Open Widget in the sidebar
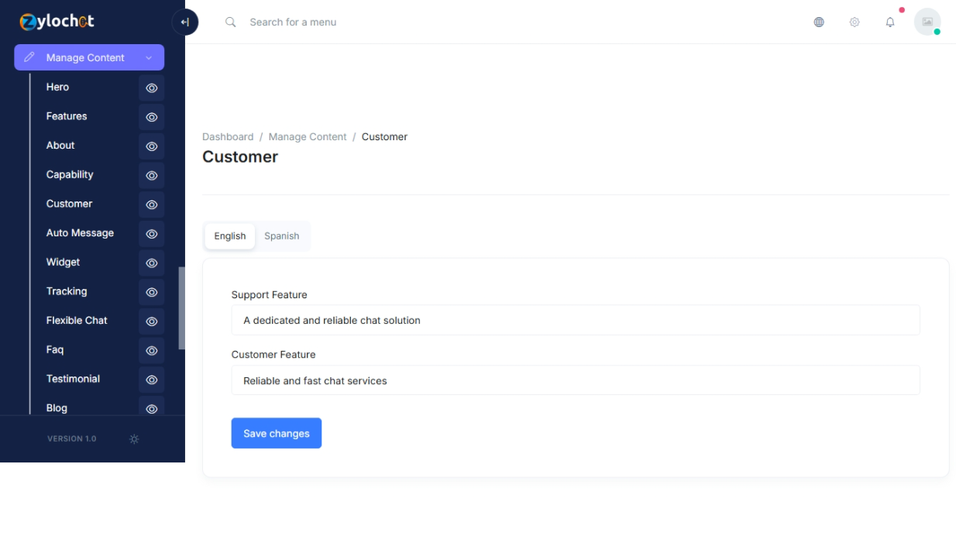The image size is (956, 560). pyautogui.click(x=63, y=262)
